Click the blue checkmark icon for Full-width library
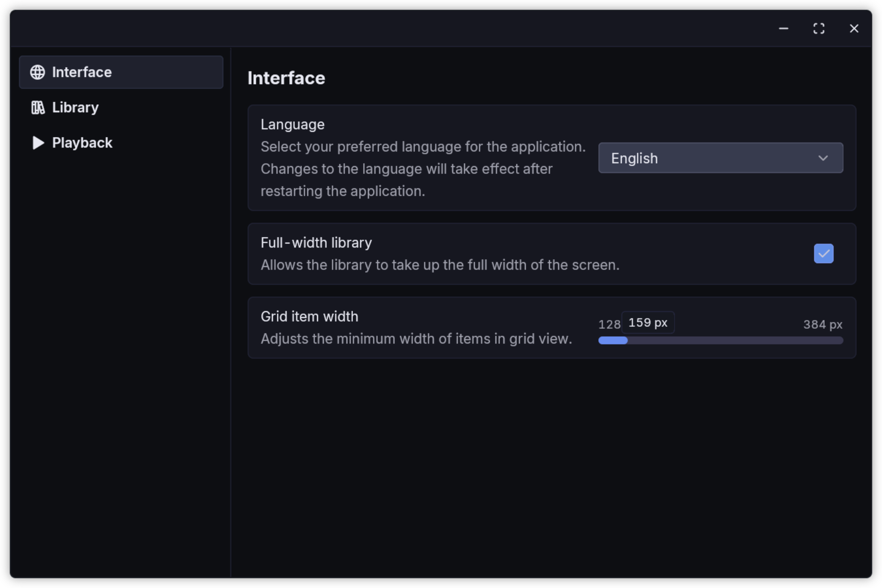The image size is (882, 588). coord(824,253)
